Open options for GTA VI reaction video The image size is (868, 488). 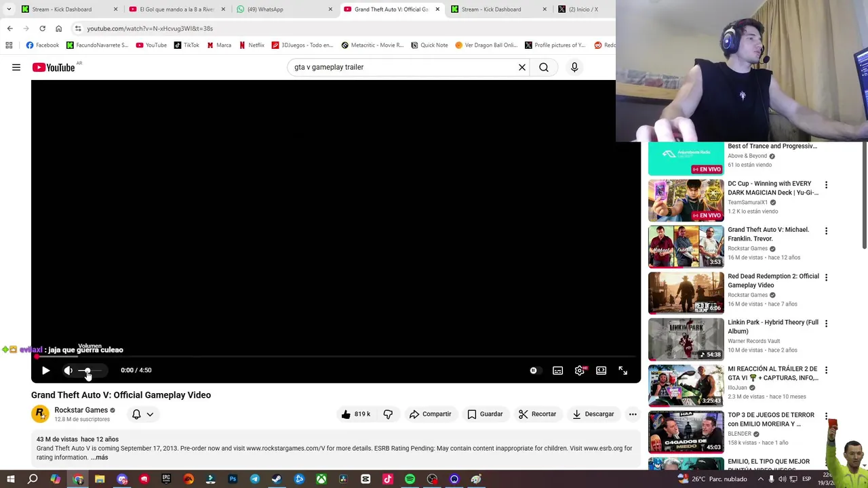tap(826, 370)
